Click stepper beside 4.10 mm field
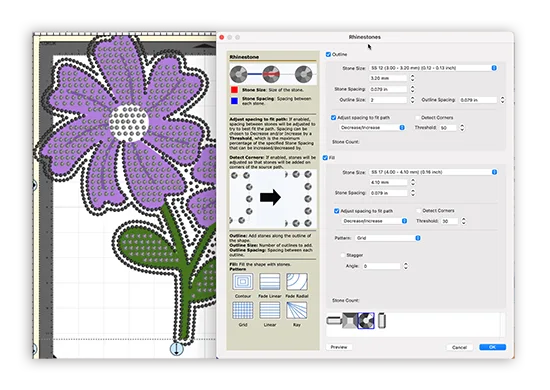 pyautogui.click(x=413, y=182)
